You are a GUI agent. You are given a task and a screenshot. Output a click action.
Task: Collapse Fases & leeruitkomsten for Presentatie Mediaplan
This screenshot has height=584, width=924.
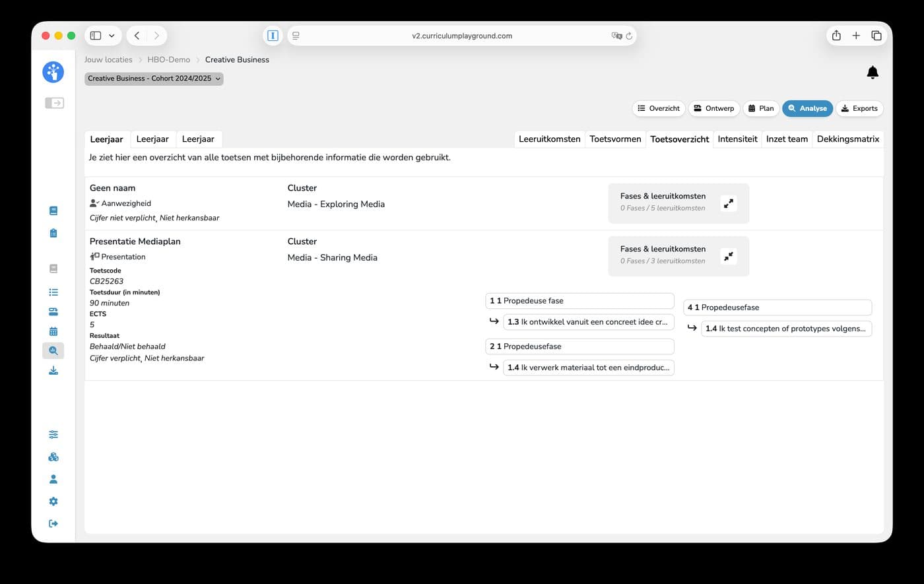729,257
